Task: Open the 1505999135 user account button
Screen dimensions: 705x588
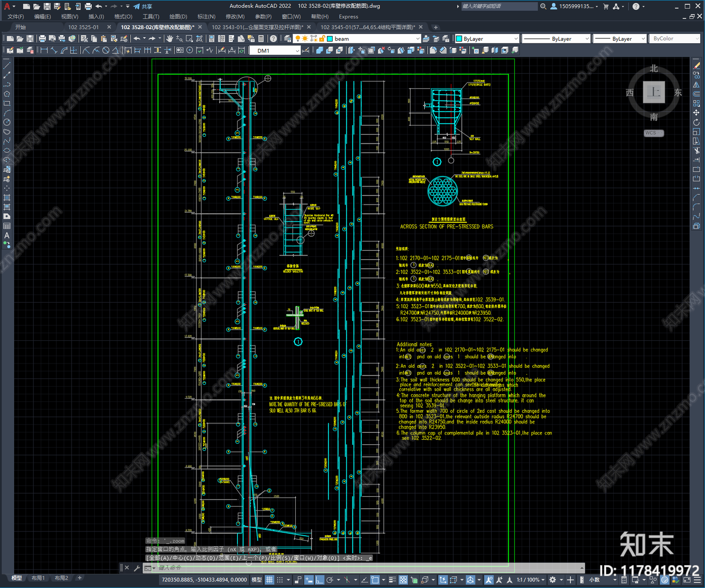Action: pos(575,6)
